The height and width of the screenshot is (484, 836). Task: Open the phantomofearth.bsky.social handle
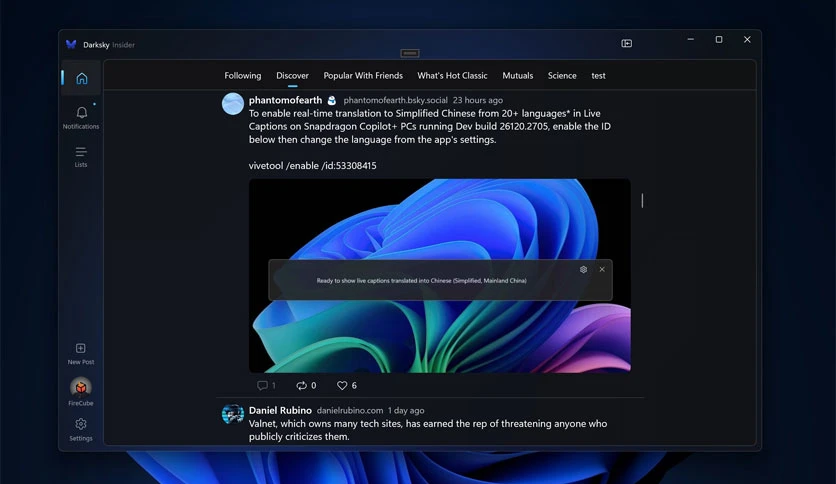[396, 100]
